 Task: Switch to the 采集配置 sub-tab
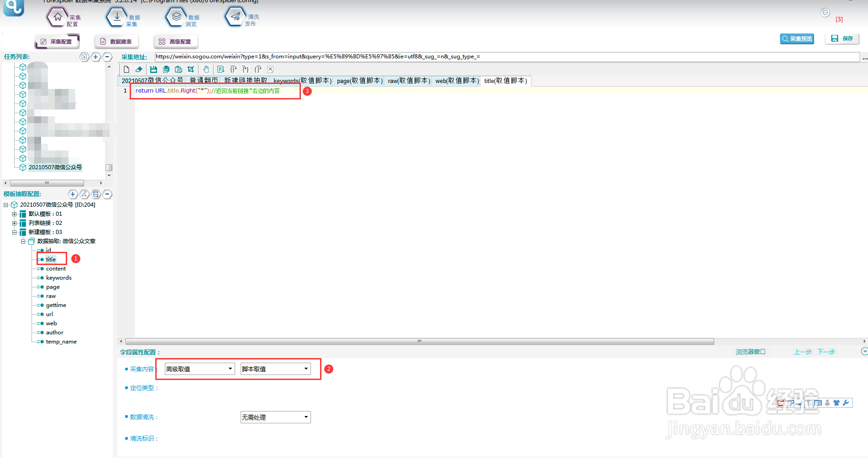coord(57,42)
